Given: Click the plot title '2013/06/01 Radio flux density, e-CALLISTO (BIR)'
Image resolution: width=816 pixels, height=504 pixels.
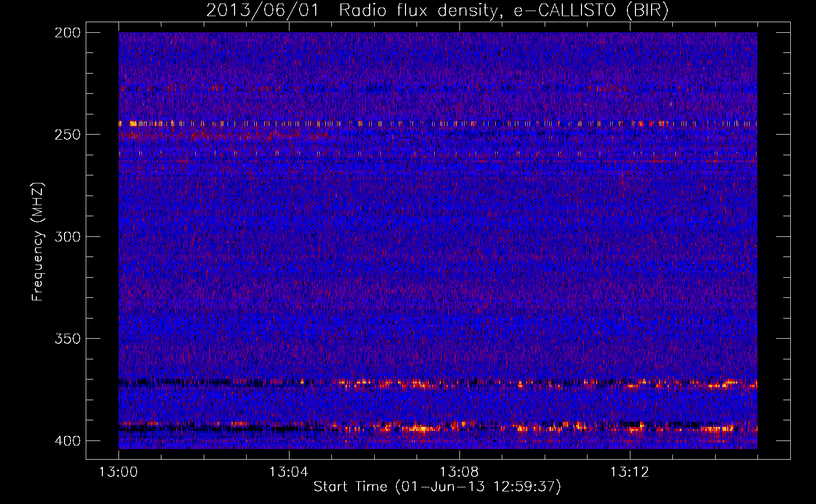Looking at the screenshot, I should click(x=437, y=11).
